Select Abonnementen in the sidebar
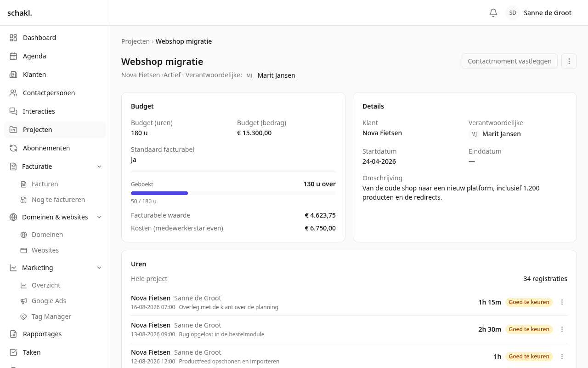 click(x=55, y=148)
